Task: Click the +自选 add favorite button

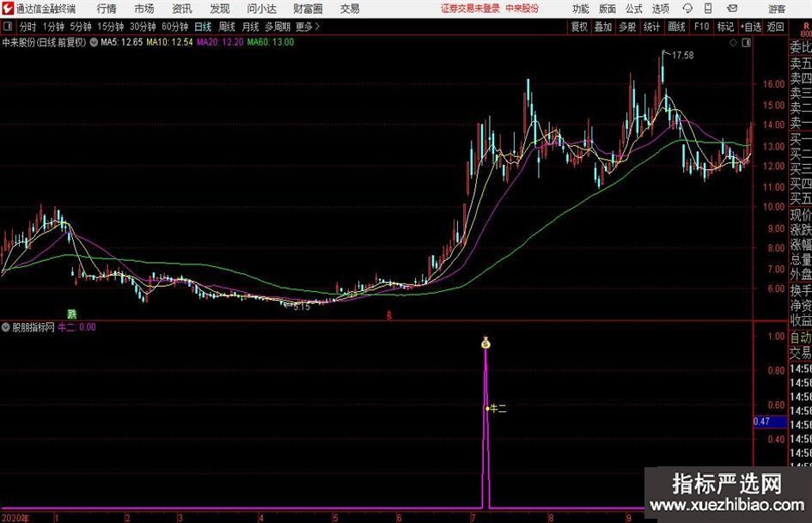Action: (x=751, y=27)
